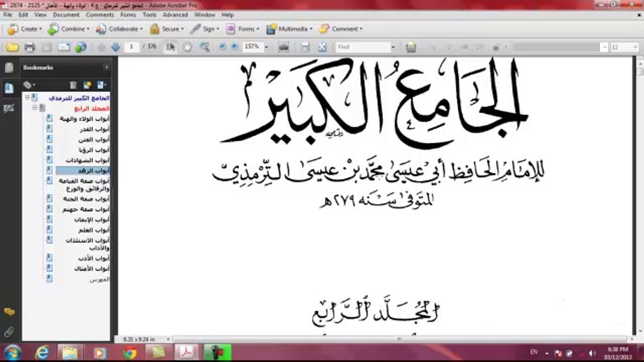The width and height of the screenshot is (644, 362).
Task: Choose the Select tool cursor icon
Action: pos(171,47)
